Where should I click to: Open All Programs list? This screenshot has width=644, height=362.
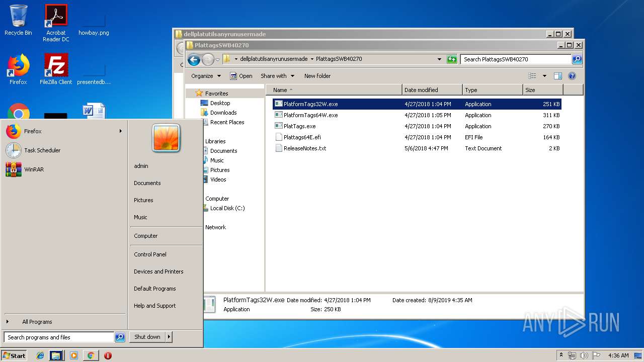37,322
